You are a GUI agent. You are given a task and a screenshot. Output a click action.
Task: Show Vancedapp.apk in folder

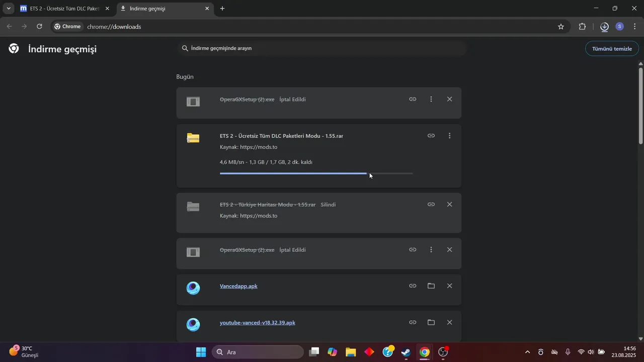coord(431,286)
